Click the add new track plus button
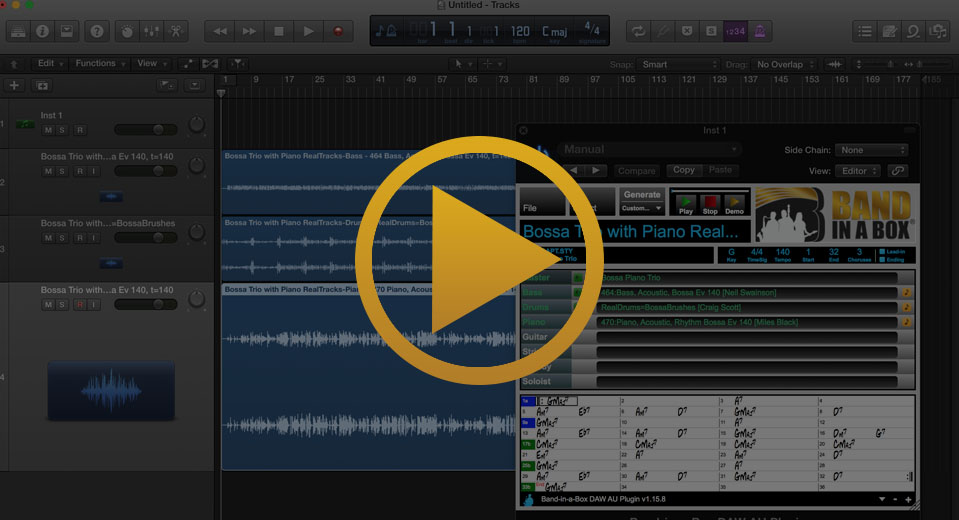Image resolution: width=959 pixels, height=520 pixels. [x=14, y=86]
